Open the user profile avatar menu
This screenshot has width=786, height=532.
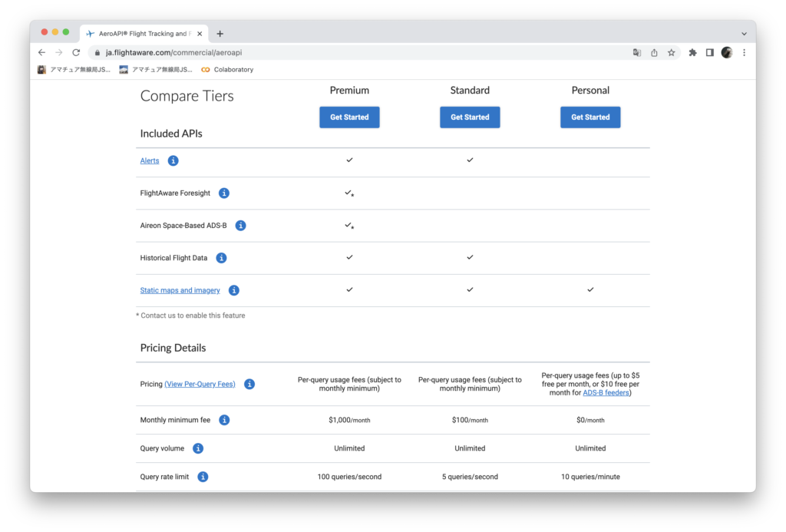pos(727,53)
